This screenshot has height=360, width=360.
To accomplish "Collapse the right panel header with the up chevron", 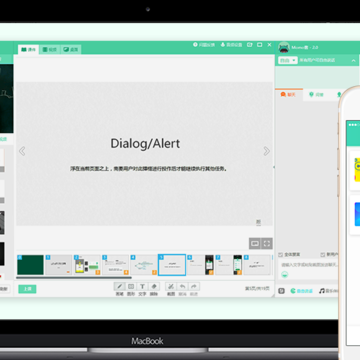I will (x=353, y=61).
